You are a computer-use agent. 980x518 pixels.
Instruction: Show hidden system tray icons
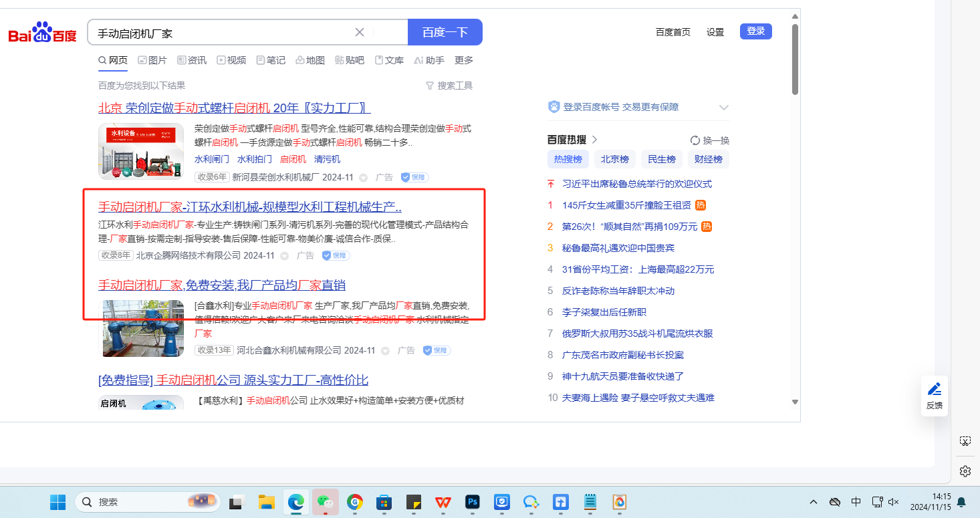point(814,502)
